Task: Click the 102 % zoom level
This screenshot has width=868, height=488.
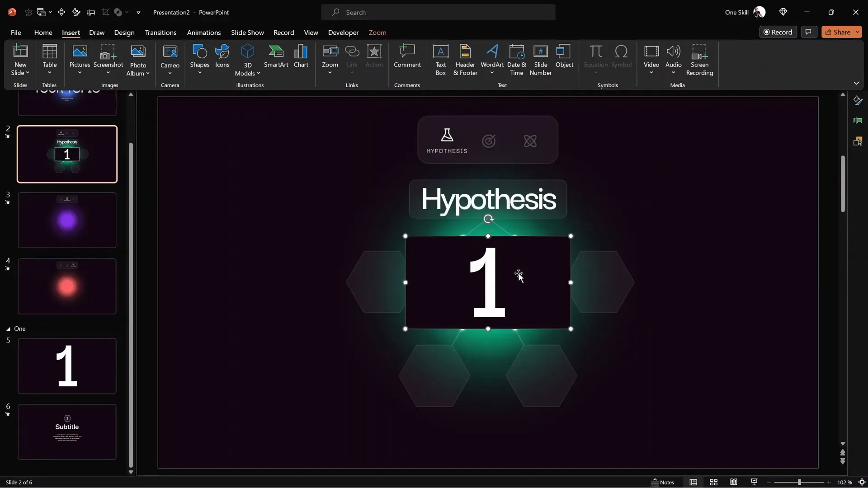Action: 844,483
